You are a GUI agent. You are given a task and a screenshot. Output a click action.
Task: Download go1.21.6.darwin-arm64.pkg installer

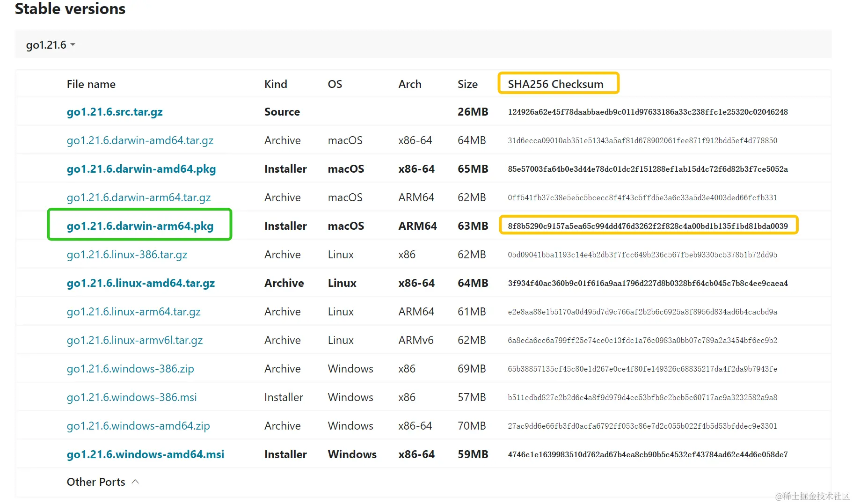coord(140,226)
